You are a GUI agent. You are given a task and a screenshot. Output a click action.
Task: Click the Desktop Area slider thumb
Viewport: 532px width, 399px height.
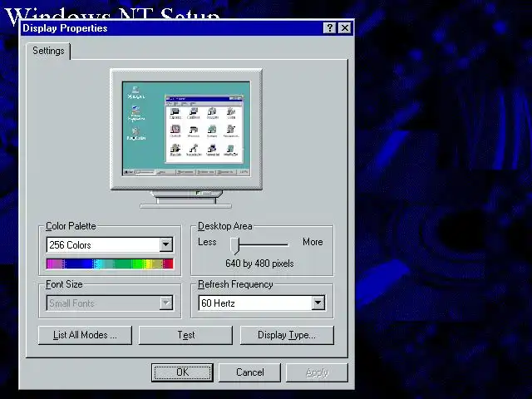(234, 246)
